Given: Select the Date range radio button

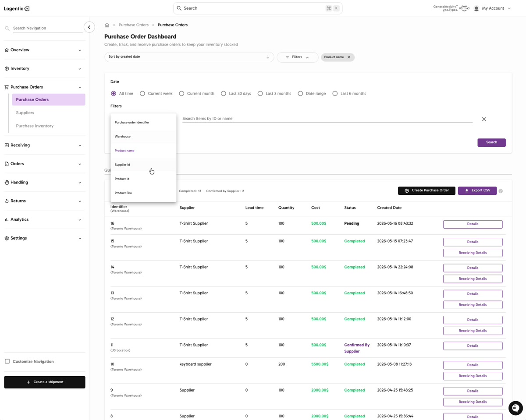Looking at the screenshot, I should [x=300, y=93].
